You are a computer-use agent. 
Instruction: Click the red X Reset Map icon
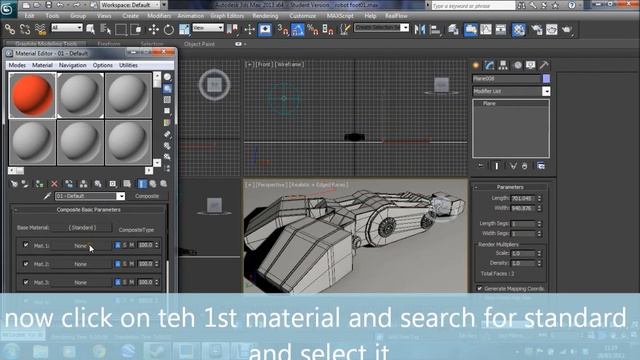tap(54, 184)
